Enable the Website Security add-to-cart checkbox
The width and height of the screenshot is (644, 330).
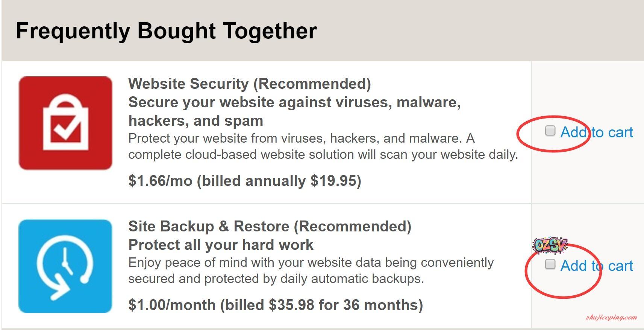pyautogui.click(x=550, y=131)
